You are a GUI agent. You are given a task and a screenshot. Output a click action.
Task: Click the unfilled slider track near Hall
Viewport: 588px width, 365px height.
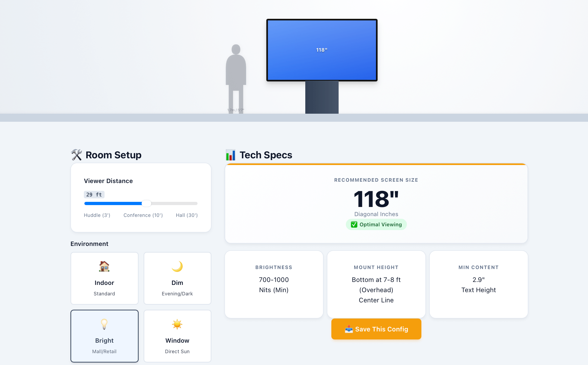pyautogui.click(x=174, y=203)
